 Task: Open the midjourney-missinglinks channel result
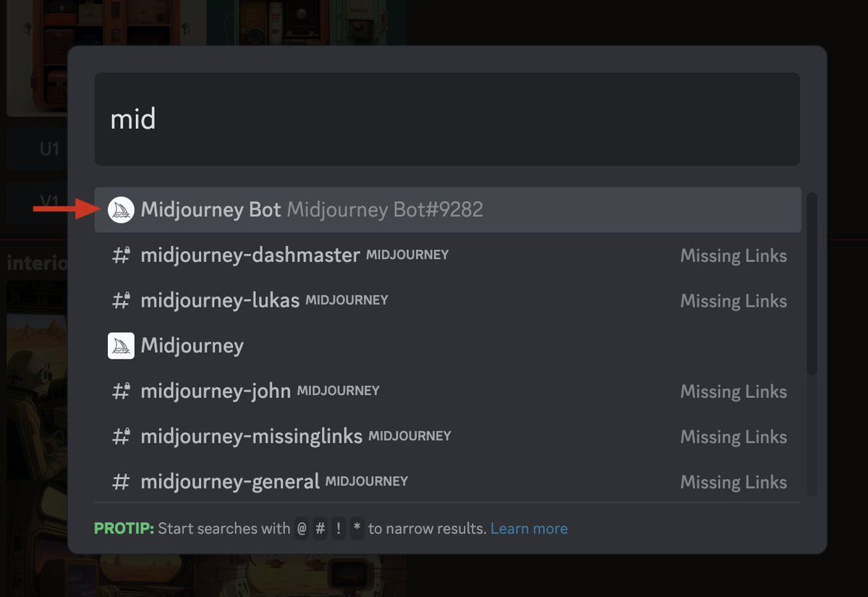252,436
